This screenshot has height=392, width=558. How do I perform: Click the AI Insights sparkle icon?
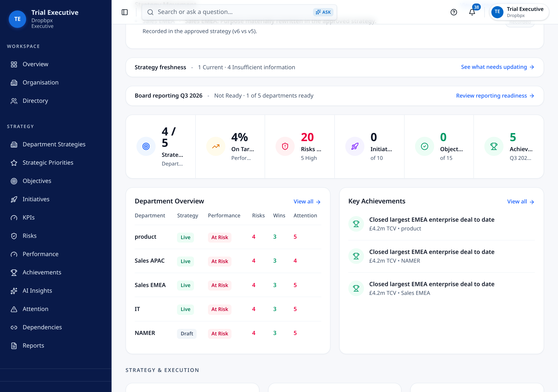(14, 291)
